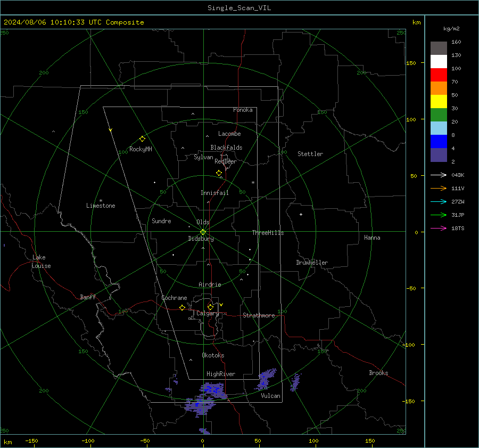Click the Stettler city label
Viewport: 479px width, 448px height.
tap(310, 154)
